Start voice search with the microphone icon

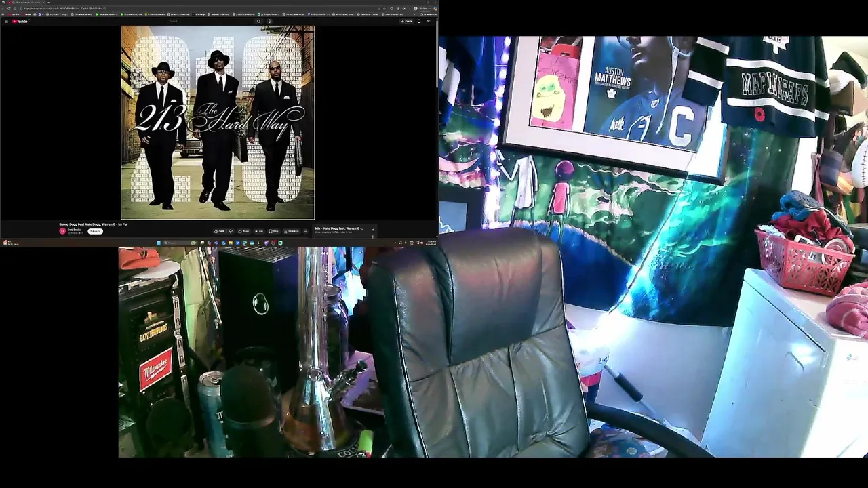point(270,21)
